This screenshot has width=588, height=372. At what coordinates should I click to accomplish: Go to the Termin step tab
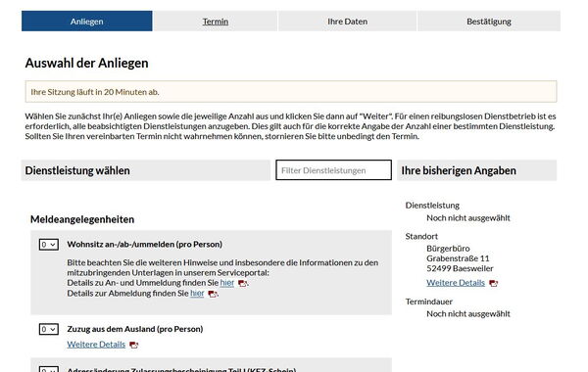point(216,21)
